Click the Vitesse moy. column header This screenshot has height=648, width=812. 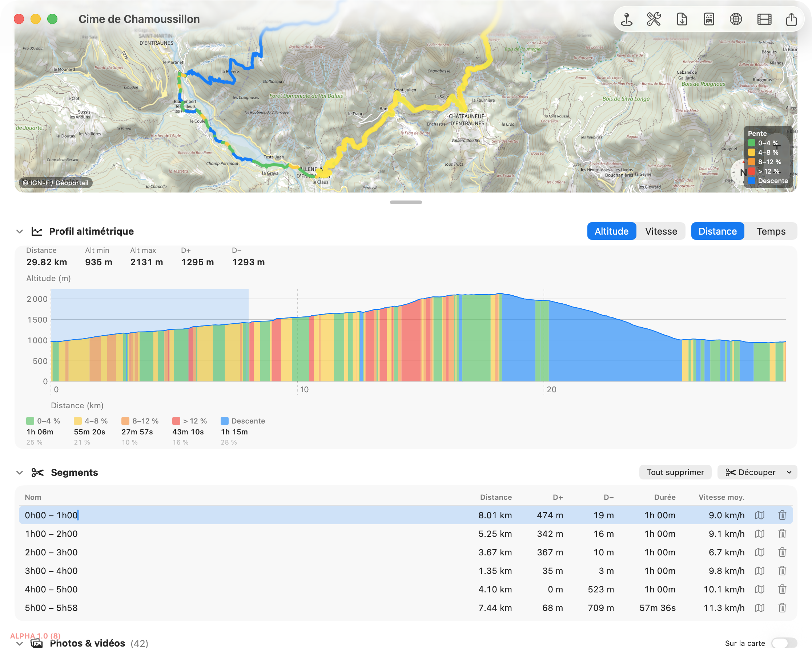pyautogui.click(x=721, y=497)
